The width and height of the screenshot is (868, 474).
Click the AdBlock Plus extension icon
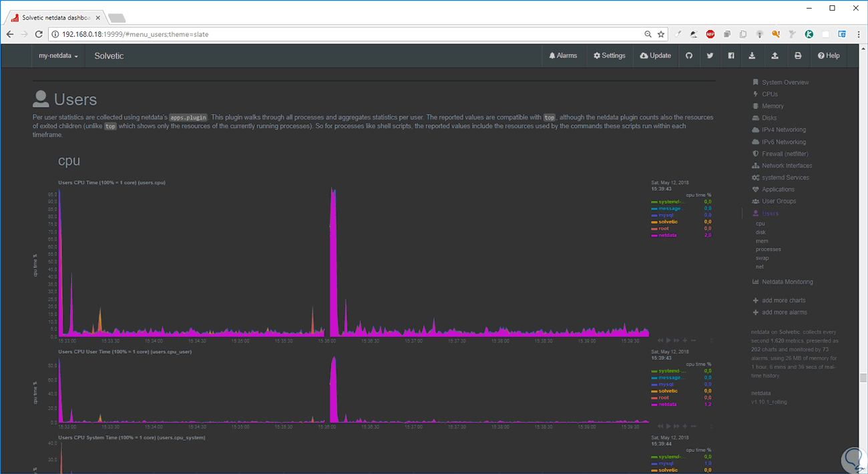(x=710, y=34)
